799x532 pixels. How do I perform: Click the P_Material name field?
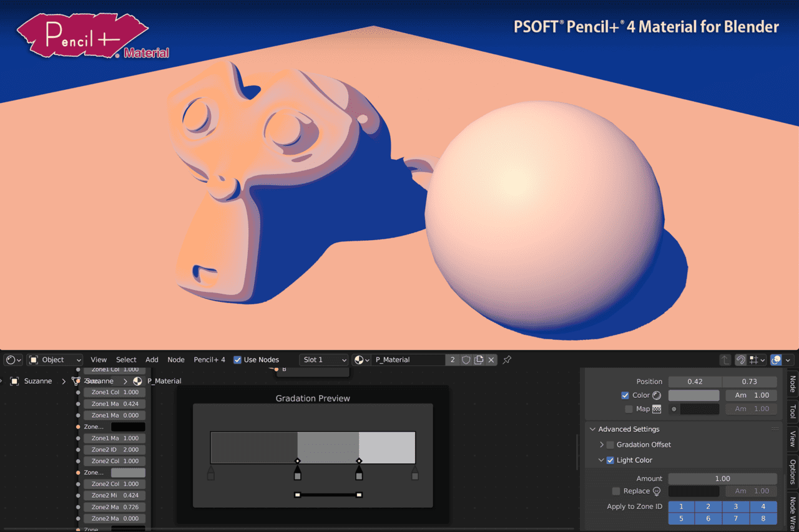pos(408,360)
